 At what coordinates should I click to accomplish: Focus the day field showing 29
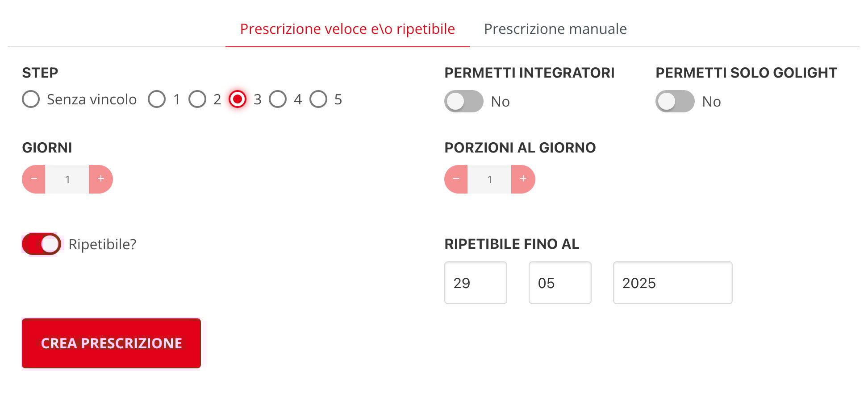tap(476, 283)
